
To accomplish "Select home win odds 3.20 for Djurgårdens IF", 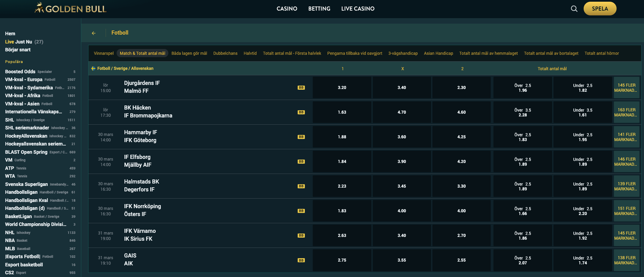I will [x=342, y=88].
